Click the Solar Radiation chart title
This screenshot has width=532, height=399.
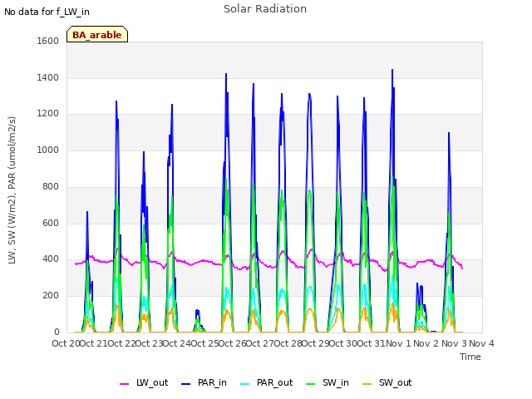point(265,9)
